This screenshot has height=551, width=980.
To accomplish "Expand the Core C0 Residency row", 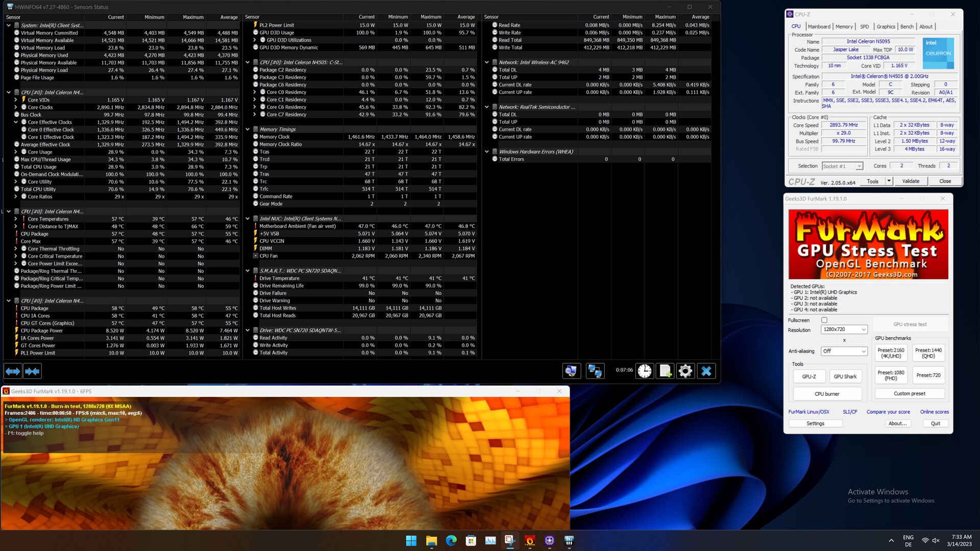I will (x=255, y=92).
